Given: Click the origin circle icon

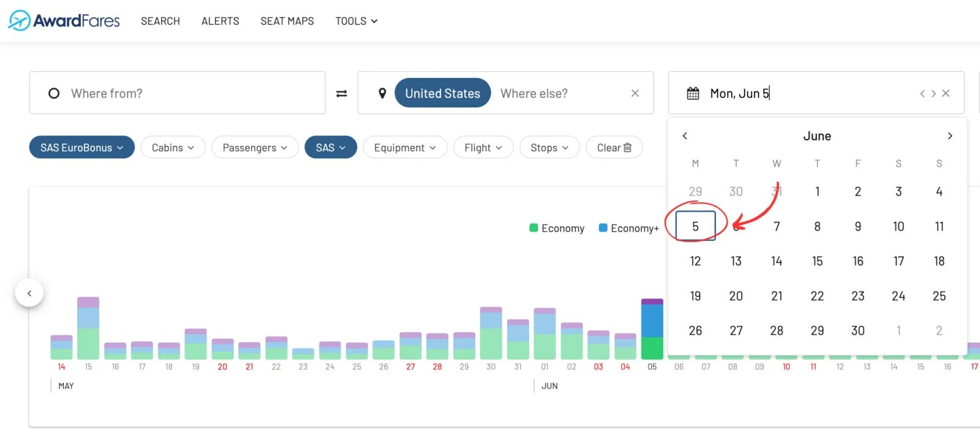Looking at the screenshot, I should tap(54, 93).
